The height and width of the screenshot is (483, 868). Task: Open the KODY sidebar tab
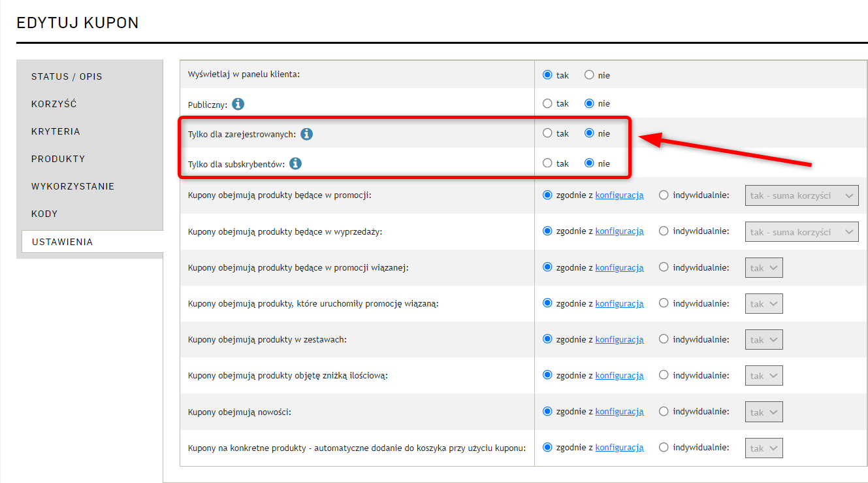pyautogui.click(x=44, y=214)
